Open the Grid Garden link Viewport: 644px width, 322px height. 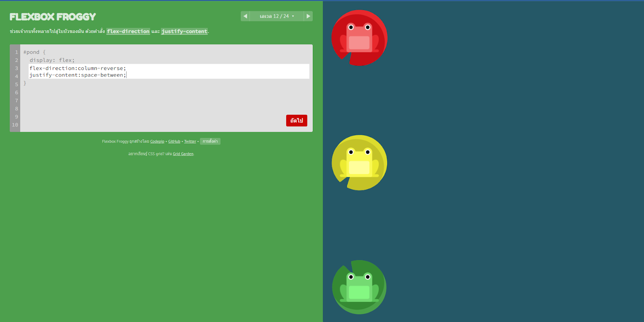pyautogui.click(x=183, y=154)
